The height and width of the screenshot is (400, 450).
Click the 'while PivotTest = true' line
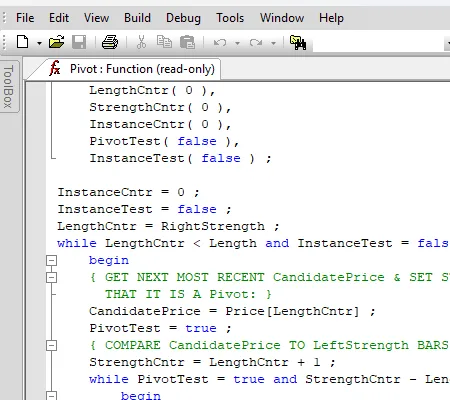pos(269,379)
